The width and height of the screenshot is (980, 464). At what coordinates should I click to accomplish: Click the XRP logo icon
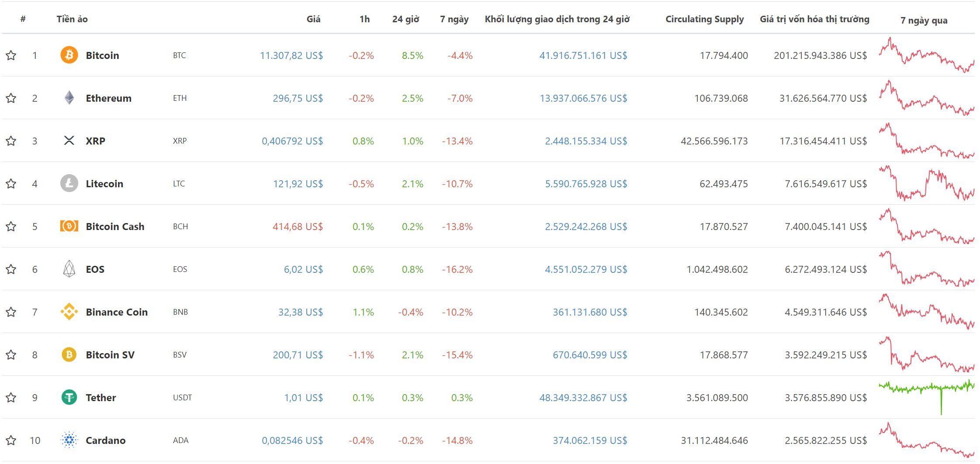(69, 141)
